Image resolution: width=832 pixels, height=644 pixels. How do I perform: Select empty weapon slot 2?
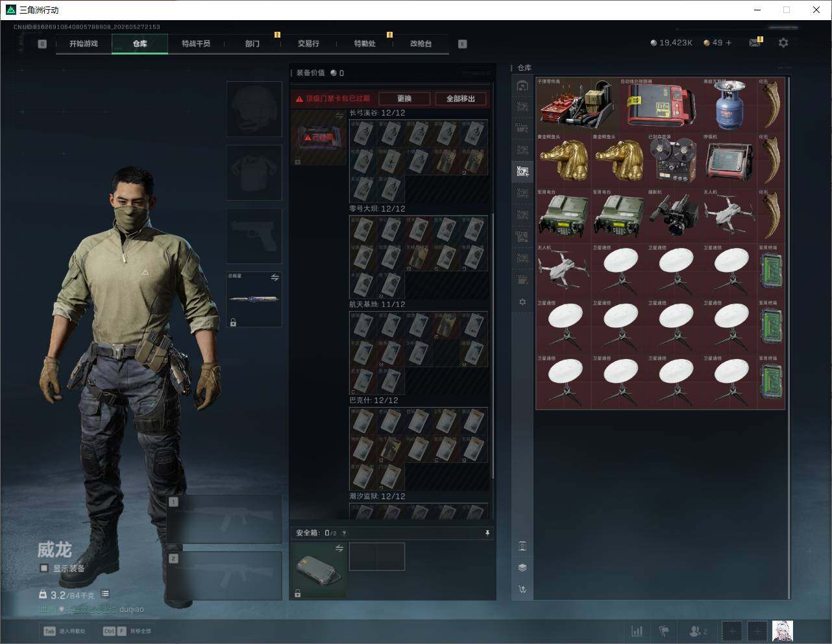pos(225,576)
